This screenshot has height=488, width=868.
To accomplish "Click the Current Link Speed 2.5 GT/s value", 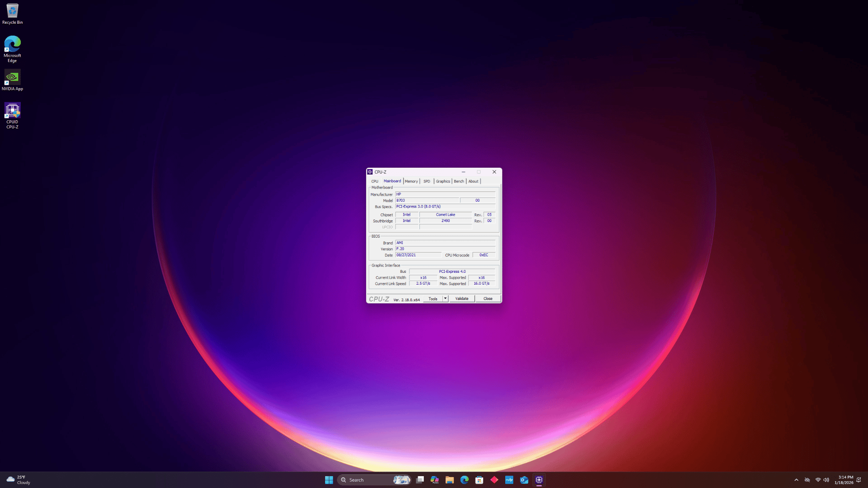I will [423, 284].
